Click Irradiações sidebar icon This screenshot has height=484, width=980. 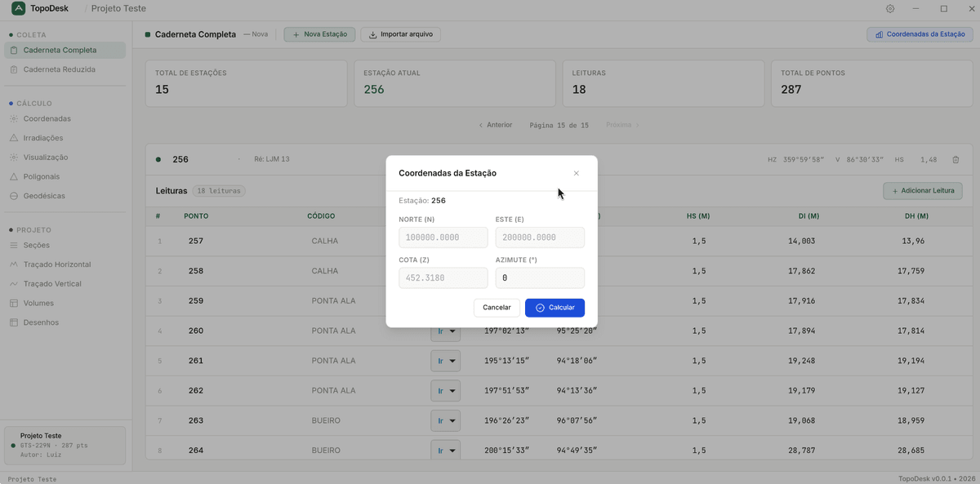(14, 138)
